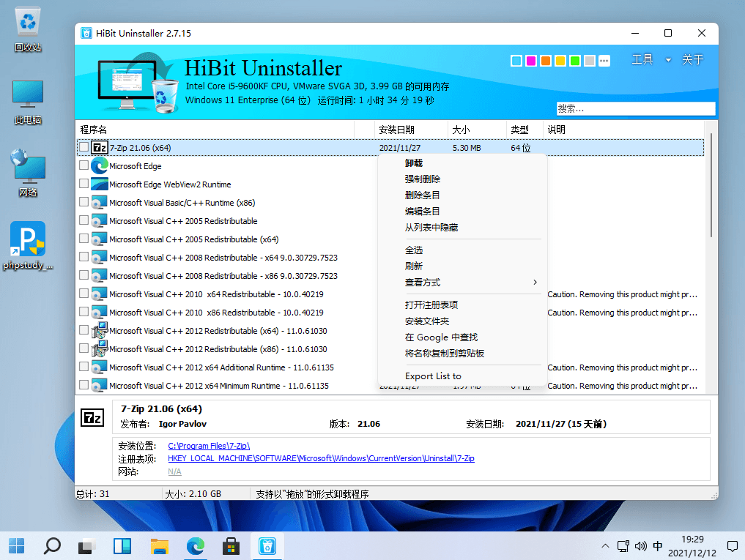Click icon of Visual C++ 2008 x86 row
The image size is (745, 560).
pos(100,276)
